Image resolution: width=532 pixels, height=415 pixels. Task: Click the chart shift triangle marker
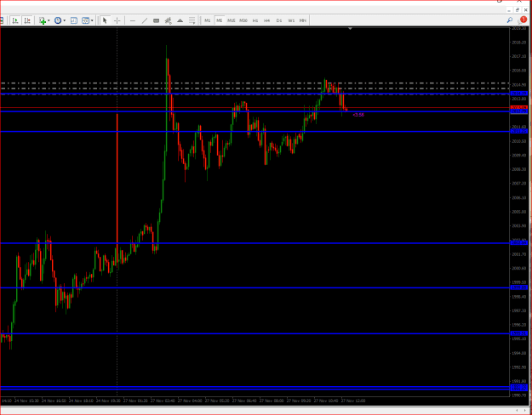[x=350, y=29]
